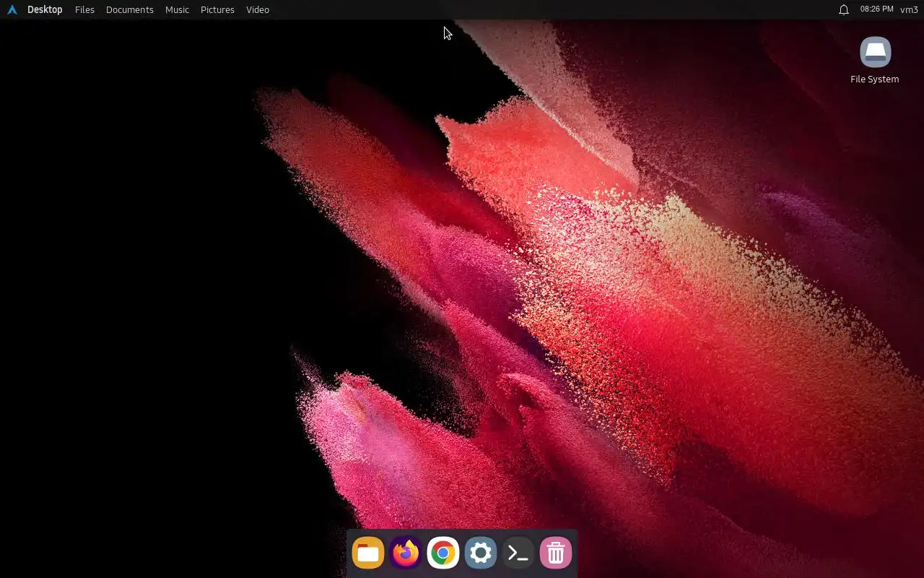The height and width of the screenshot is (578, 924).
Task: Open the Music panel shortcut
Action: click(x=177, y=9)
